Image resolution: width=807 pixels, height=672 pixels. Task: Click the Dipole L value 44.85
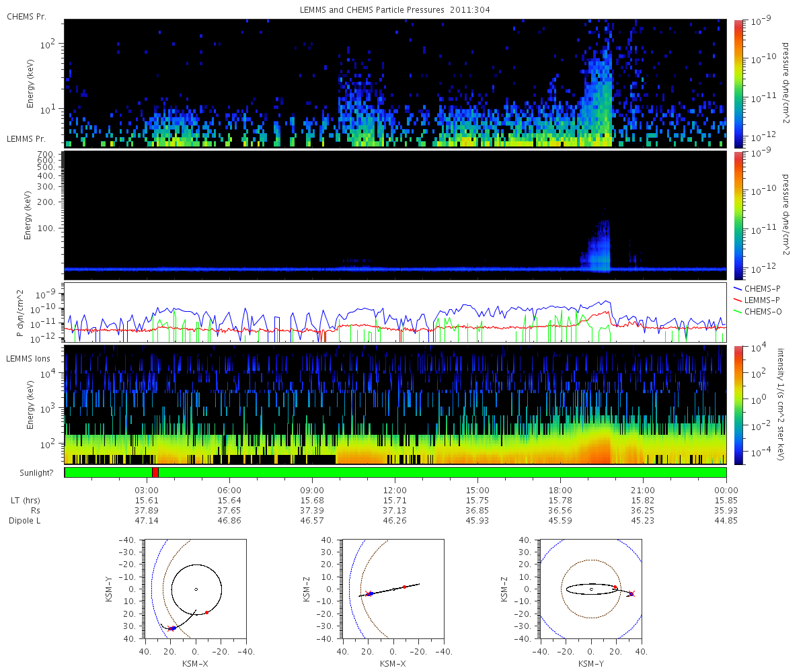726,521
